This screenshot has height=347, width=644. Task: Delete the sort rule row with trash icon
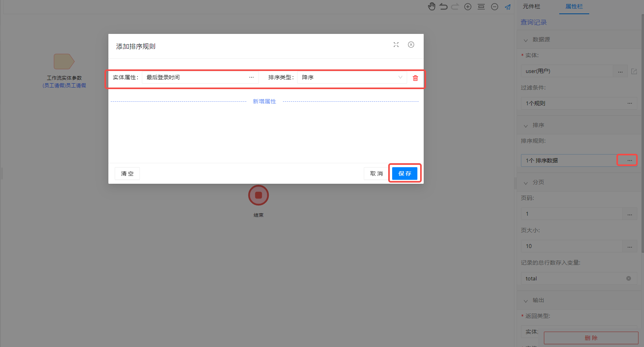(415, 78)
